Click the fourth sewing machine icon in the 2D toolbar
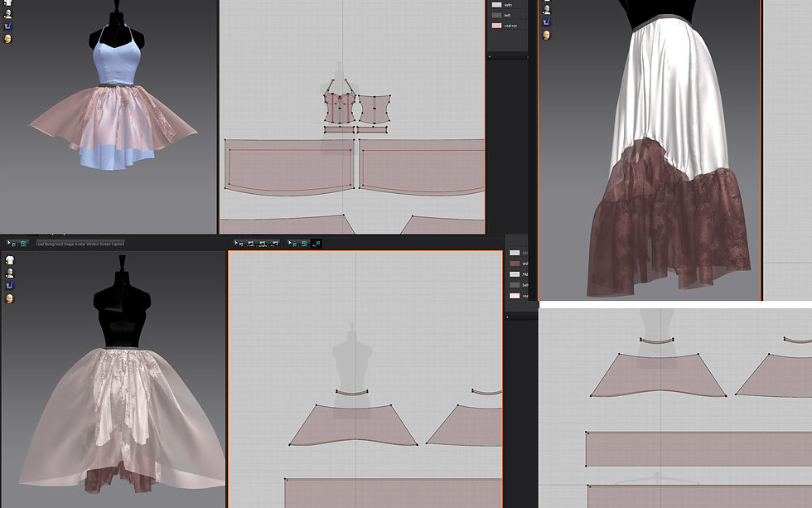The image size is (812, 508). click(x=274, y=244)
